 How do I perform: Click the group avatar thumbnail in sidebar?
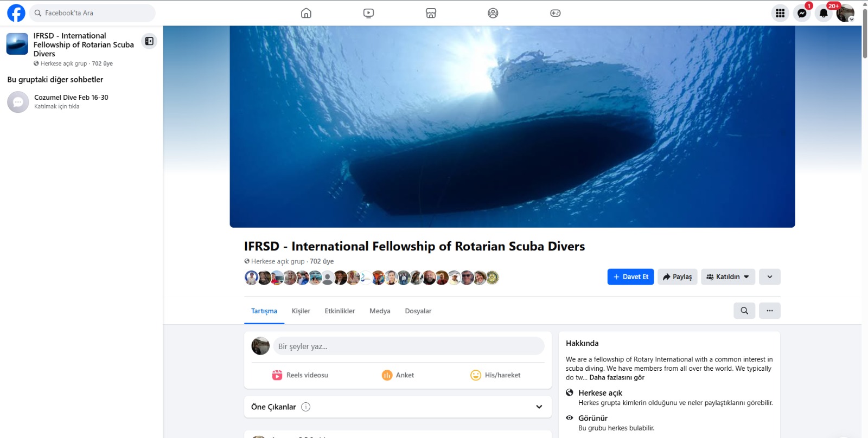(17, 44)
